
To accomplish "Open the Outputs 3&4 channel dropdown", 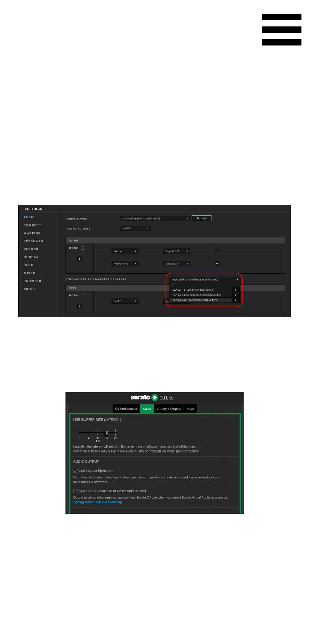I will point(177,263).
